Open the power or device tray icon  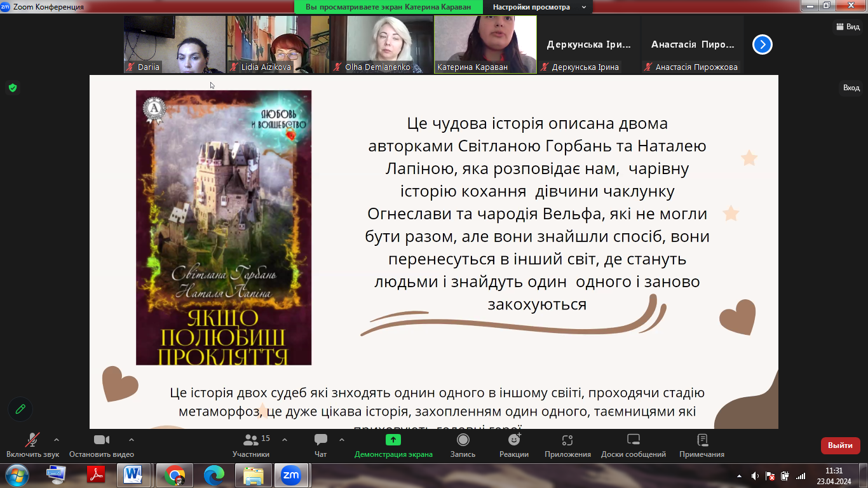785,476
